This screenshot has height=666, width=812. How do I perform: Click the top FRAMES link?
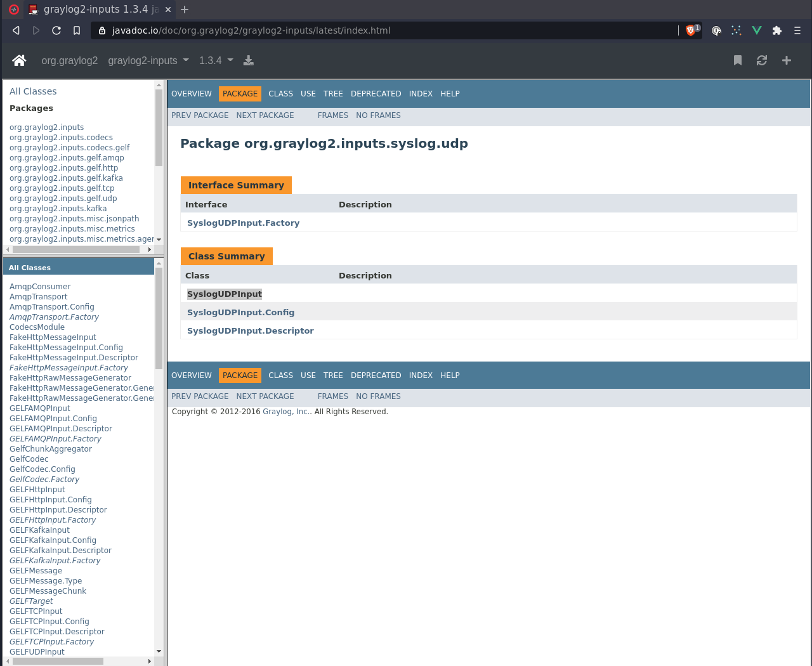333,115
